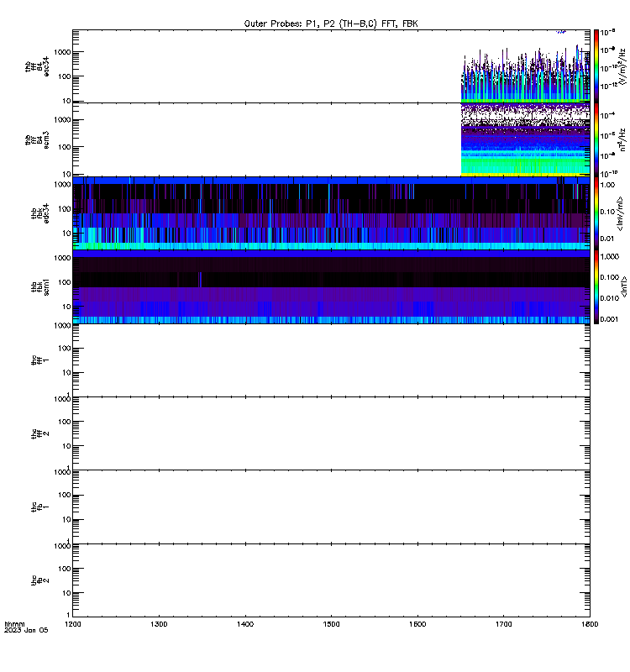Click the thb fbk scm1 panel label
Viewport: 630px width, 672px height.
[x=40, y=287]
